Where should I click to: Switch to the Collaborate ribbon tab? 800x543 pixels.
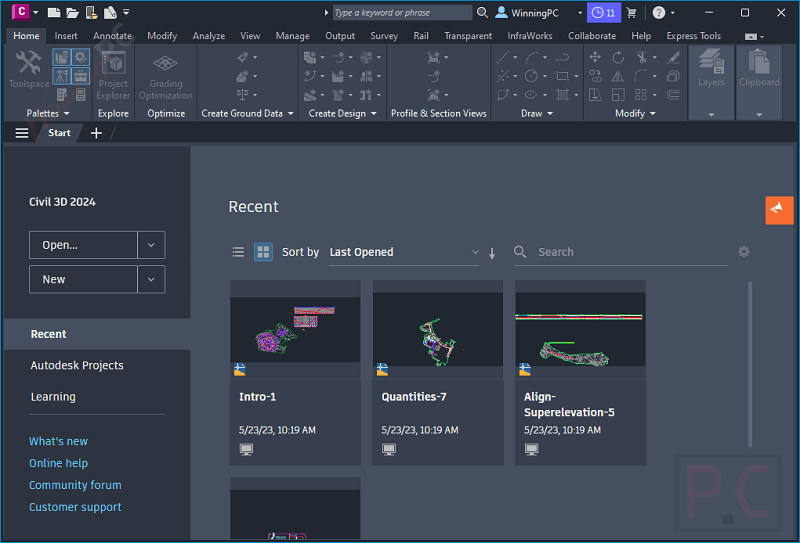pyautogui.click(x=592, y=36)
